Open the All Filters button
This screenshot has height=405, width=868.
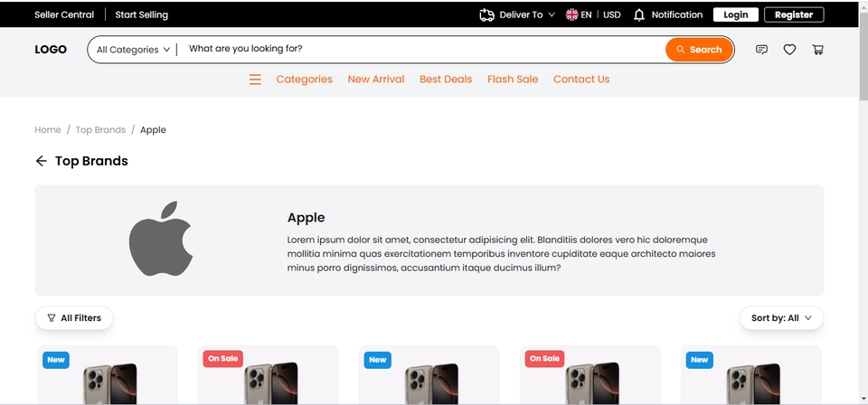click(74, 318)
